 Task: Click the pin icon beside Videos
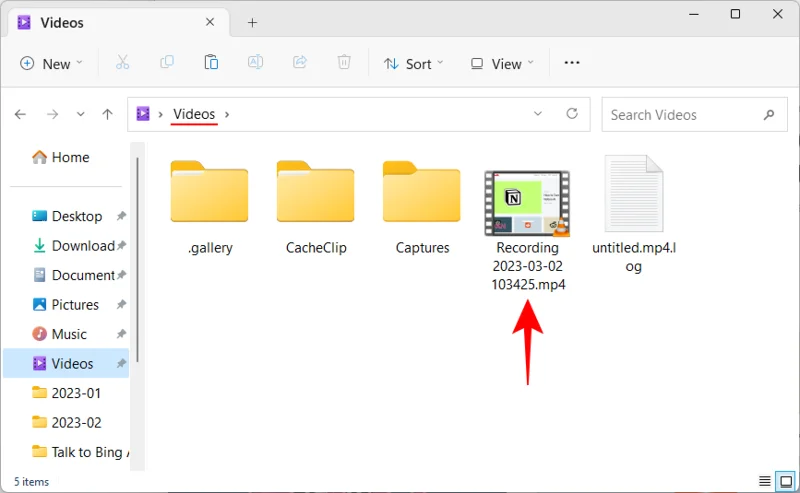tap(121, 363)
